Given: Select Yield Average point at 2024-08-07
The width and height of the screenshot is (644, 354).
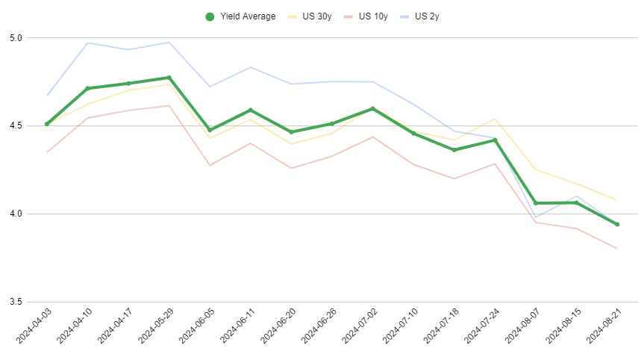Looking at the screenshot, I should click(x=535, y=203).
